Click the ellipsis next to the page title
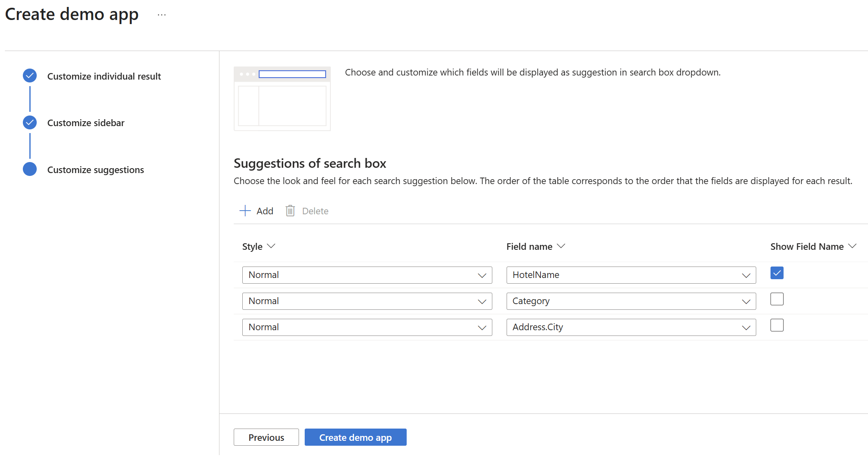Screen dimensions: 868x460 [162, 15]
